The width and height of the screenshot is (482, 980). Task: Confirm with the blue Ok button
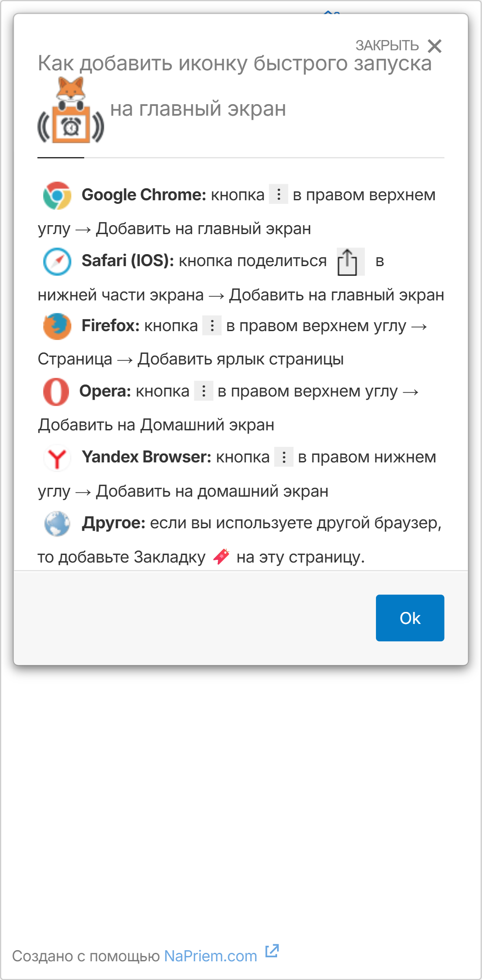[x=410, y=618]
